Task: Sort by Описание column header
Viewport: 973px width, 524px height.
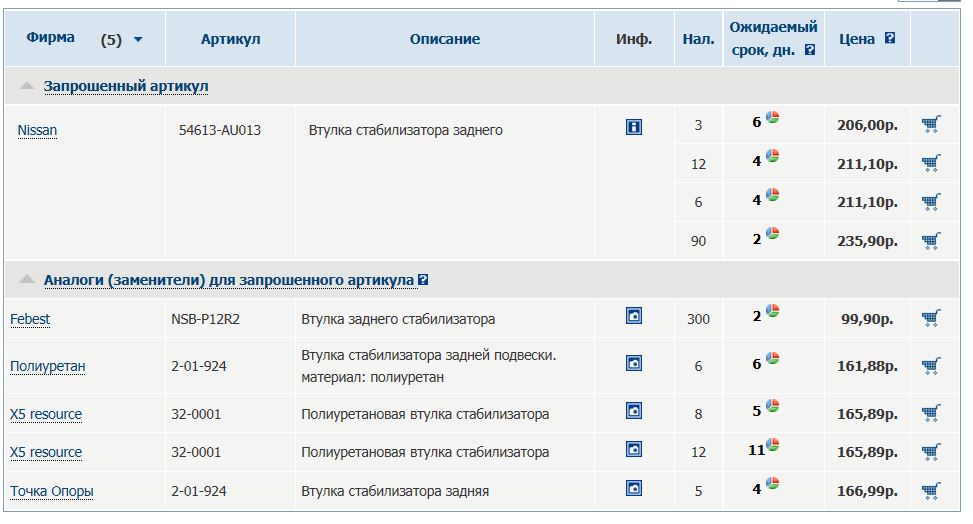Action: click(444, 39)
